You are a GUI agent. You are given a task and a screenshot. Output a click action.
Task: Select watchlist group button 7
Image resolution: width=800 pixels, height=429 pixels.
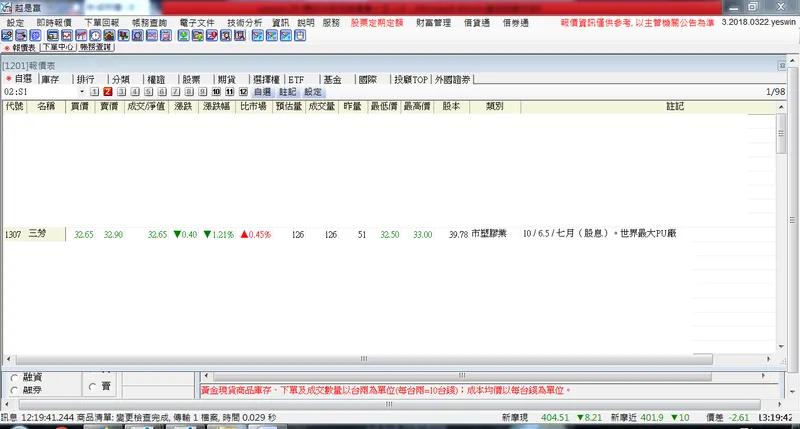176,92
